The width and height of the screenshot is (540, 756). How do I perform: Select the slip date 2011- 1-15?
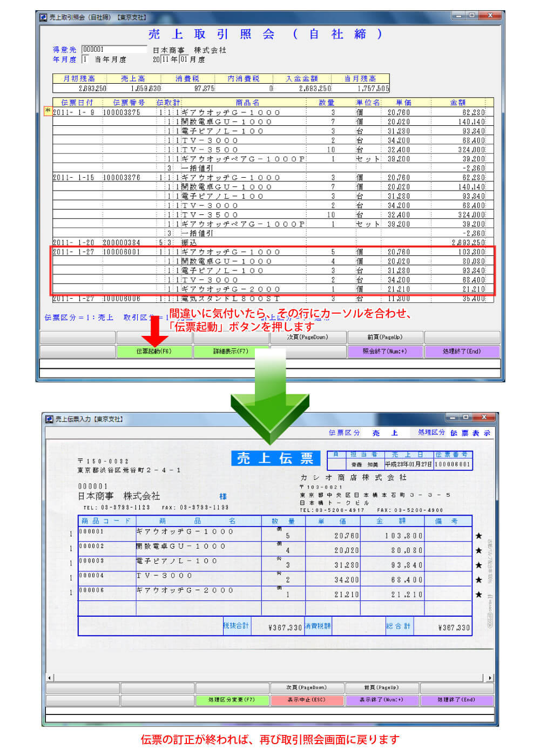click(73, 178)
